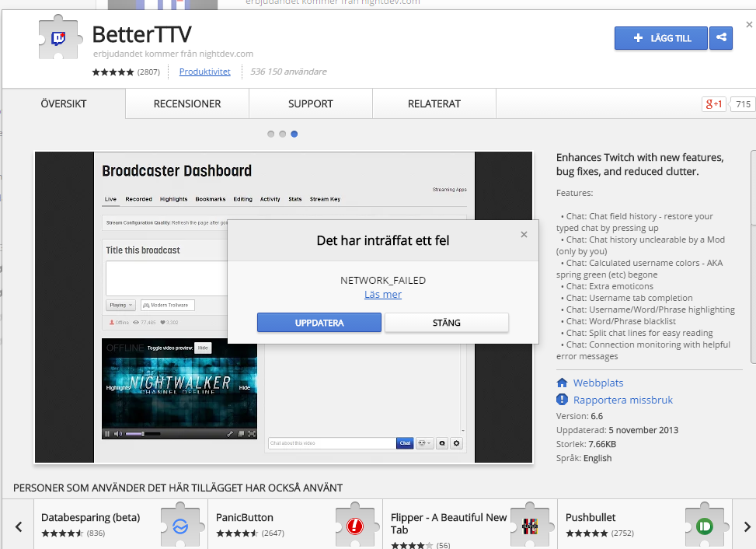Image resolution: width=756 pixels, height=549 pixels.
Task: Switch to the ÖVERSIKT tab
Action: tap(64, 103)
